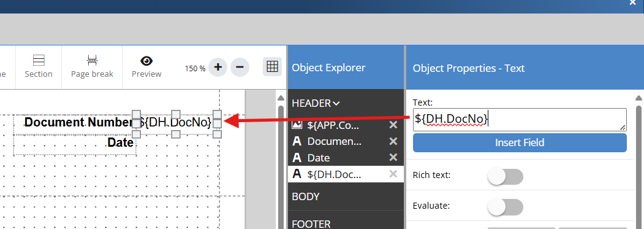Collapse the HEADER section chevron

point(336,103)
